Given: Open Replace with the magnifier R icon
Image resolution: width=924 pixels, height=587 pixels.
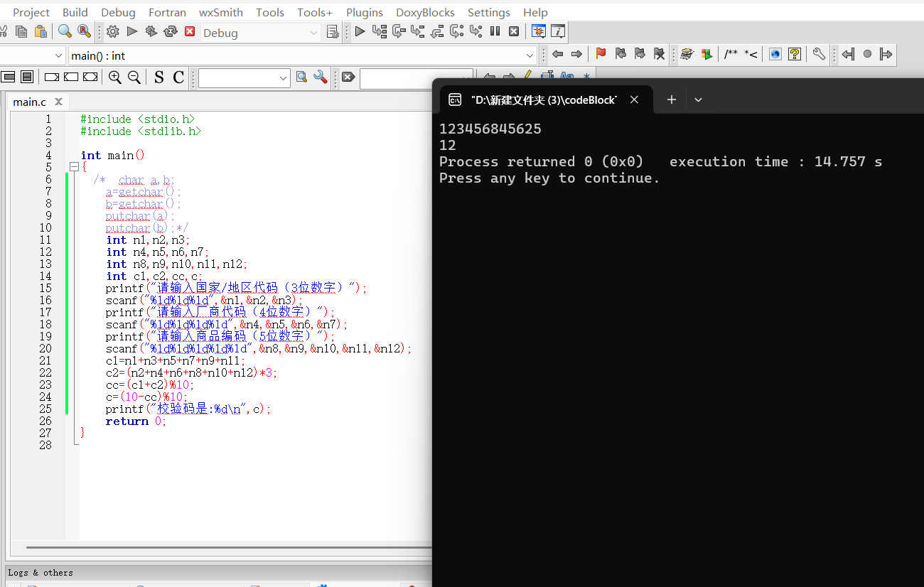Looking at the screenshot, I should pos(84,31).
